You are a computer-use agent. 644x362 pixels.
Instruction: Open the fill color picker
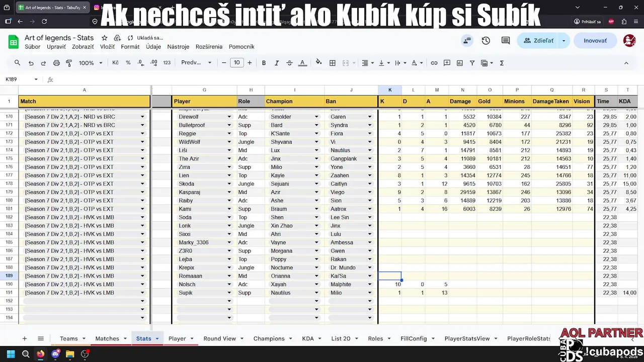[x=318, y=63]
